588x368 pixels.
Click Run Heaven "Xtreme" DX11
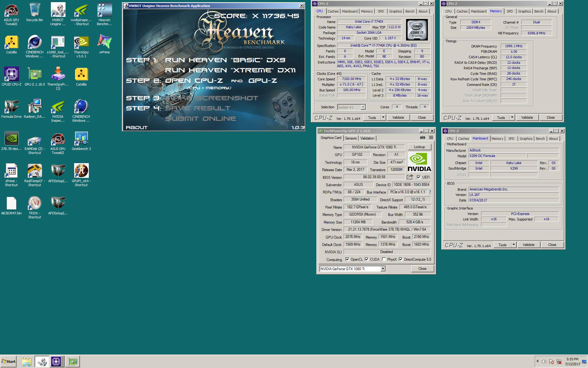pyautogui.click(x=230, y=70)
